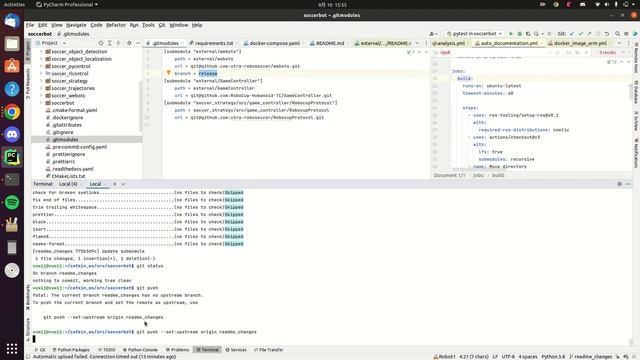Viewport: 640px width, 360px height.
Task: Open the Git menu
Action: (162, 25)
